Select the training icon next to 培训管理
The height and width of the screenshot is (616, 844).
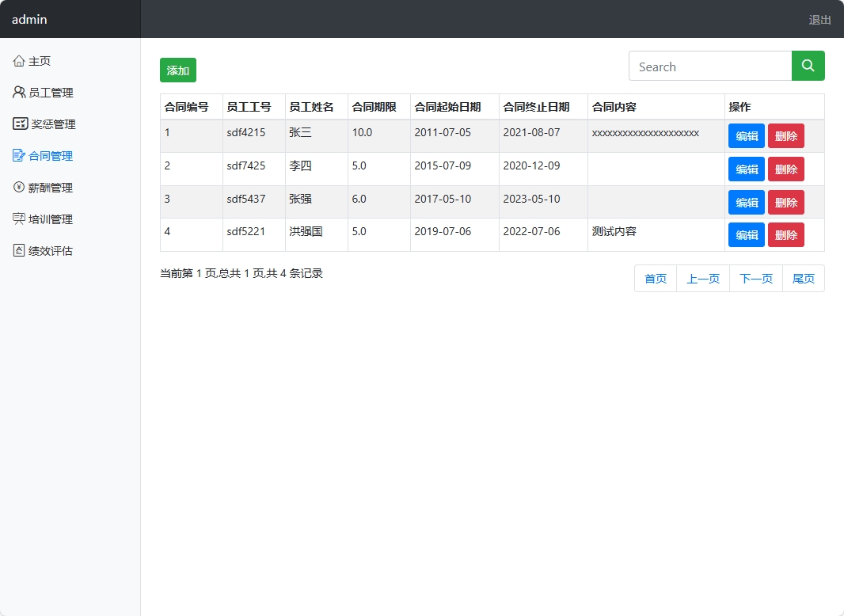coord(19,219)
